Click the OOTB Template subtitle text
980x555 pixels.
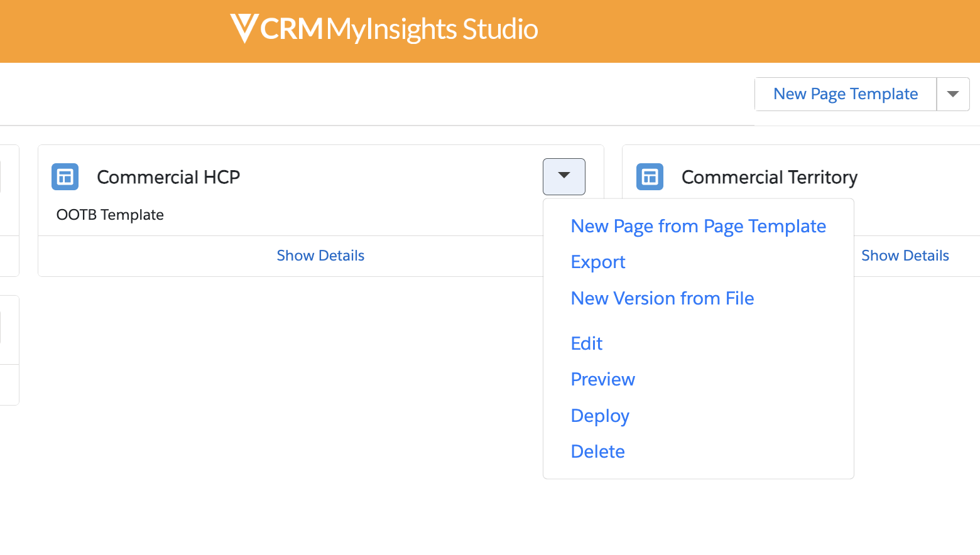tap(110, 215)
